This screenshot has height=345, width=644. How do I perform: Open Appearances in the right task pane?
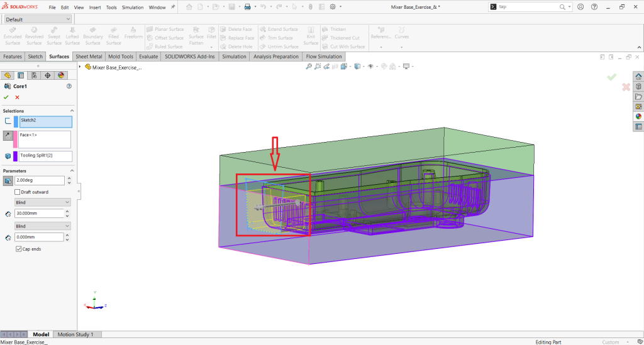coord(638,116)
